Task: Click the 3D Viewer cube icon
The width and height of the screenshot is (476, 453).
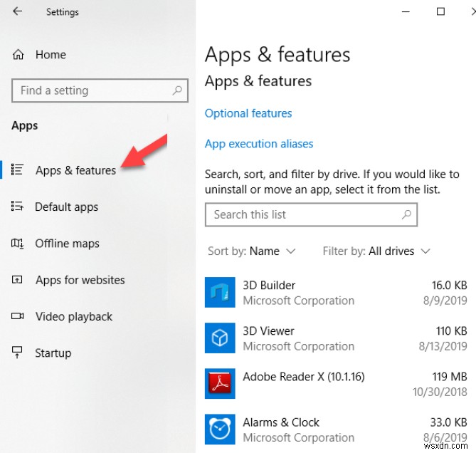Action: [220, 338]
